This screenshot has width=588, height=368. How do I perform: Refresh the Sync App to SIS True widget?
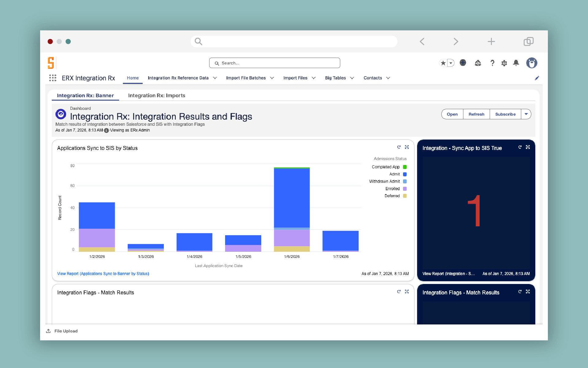(x=520, y=147)
